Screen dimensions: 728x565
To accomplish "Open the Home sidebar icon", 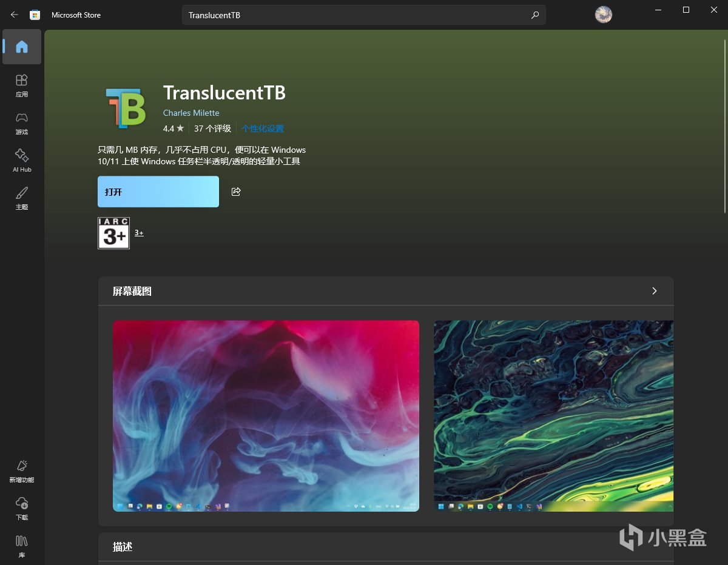I will pyautogui.click(x=22, y=47).
